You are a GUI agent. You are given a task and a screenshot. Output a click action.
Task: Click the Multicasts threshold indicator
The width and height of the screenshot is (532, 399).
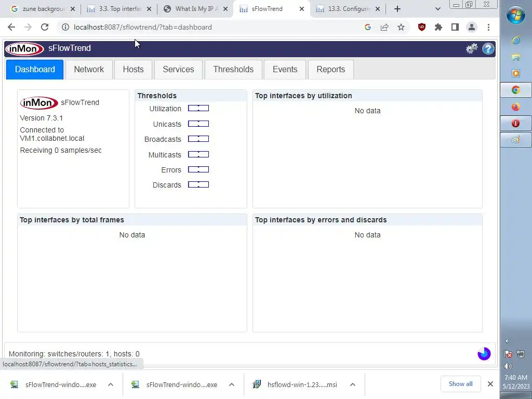[198, 154]
